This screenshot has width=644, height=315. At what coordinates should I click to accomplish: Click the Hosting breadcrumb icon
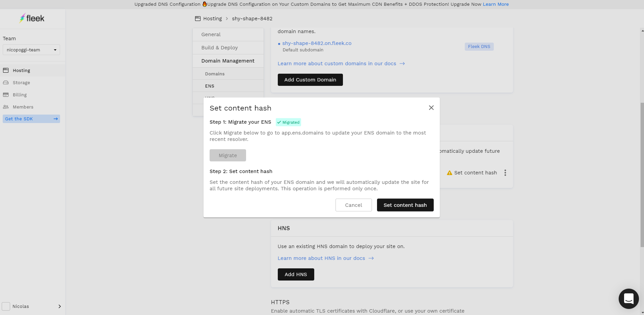[x=198, y=19]
